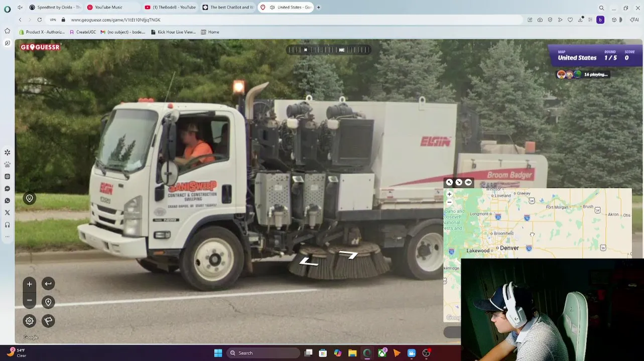This screenshot has width=644, height=361.
Task: Open the ad blocker shield icon
Action: [550, 20]
